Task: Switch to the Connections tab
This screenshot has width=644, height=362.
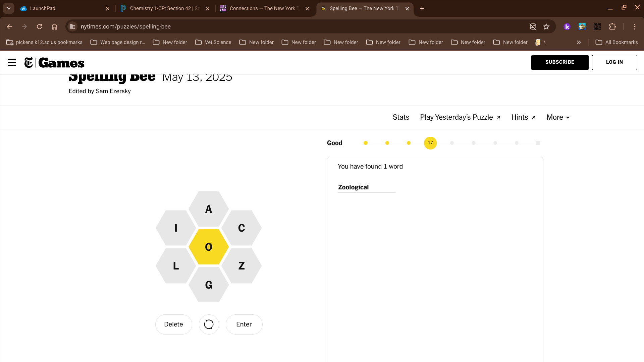Action: tap(265, 8)
